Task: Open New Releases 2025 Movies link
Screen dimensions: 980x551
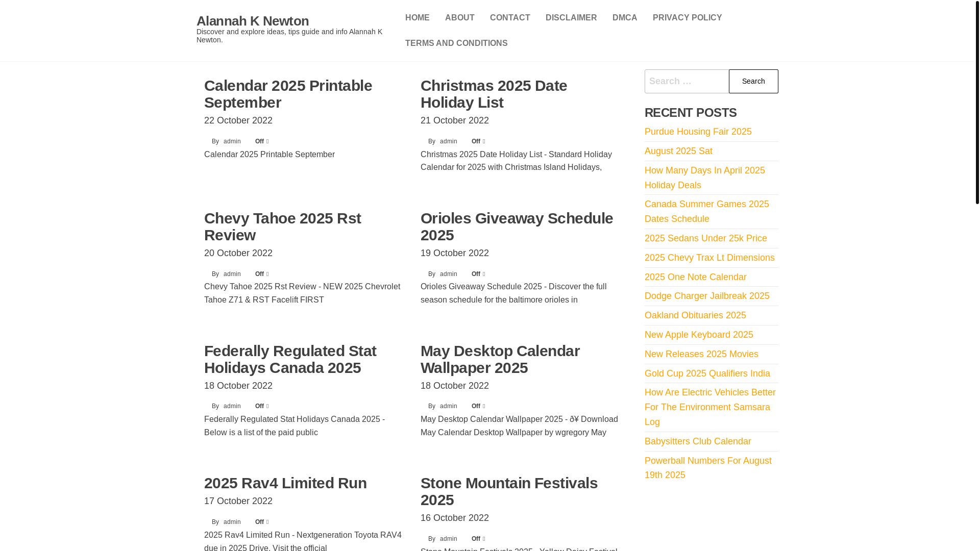Action: (701, 354)
